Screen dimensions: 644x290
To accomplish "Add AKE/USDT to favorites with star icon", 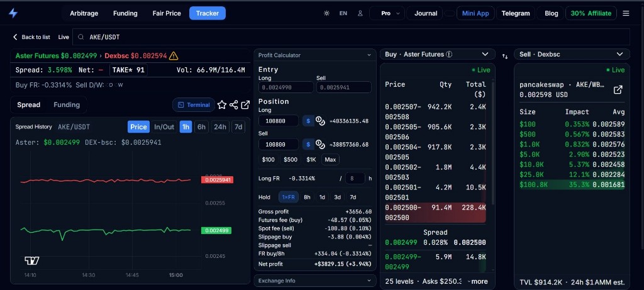I will [x=222, y=105].
